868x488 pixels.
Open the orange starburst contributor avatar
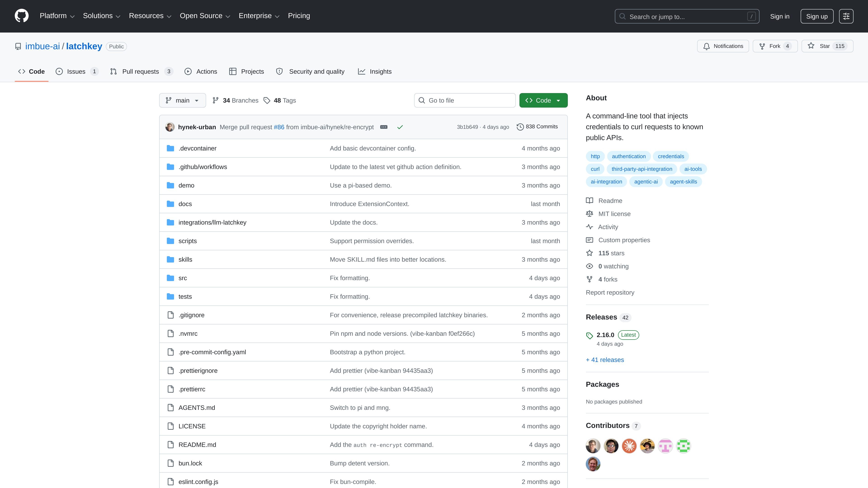tap(629, 446)
